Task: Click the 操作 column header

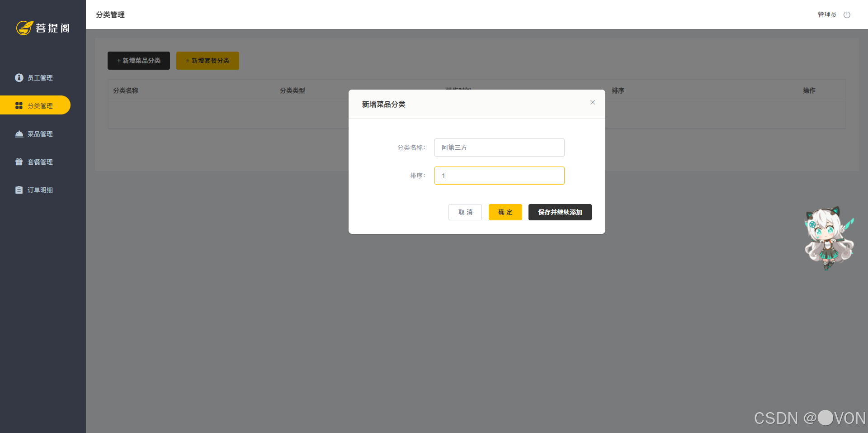Action: coord(809,90)
